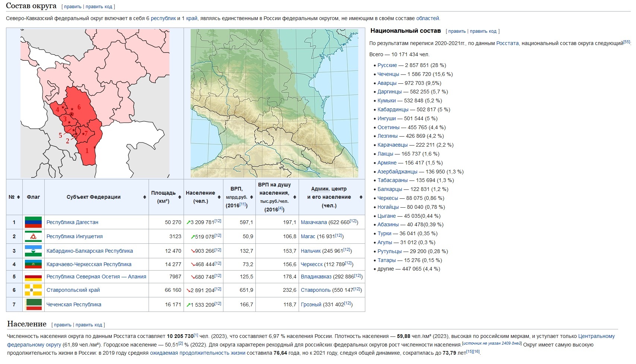Open the Чеченцы link

pyautogui.click(x=388, y=74)
